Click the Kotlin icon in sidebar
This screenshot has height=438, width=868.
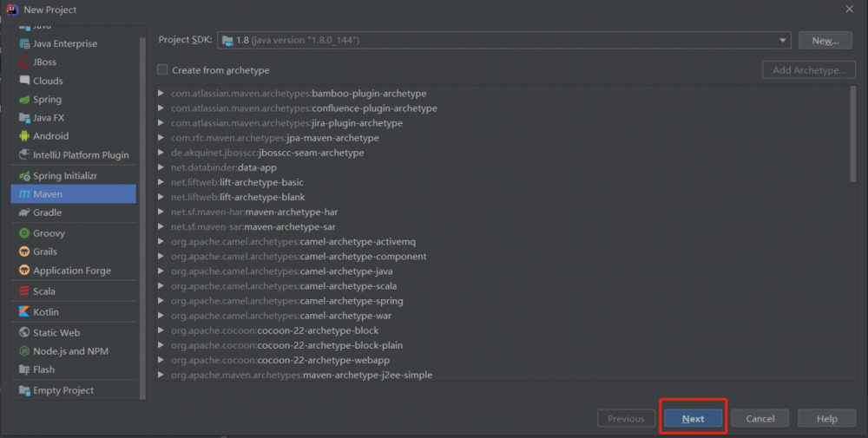coord(25,311)
